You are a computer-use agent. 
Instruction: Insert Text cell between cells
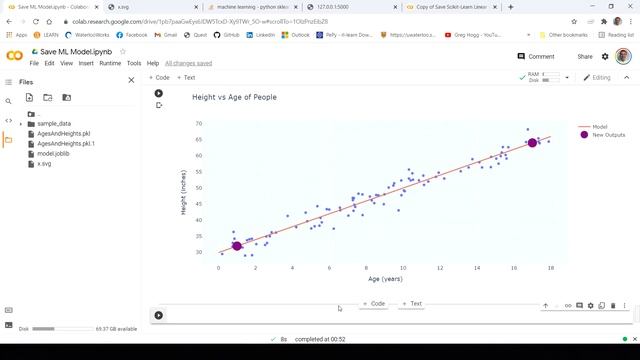point(412,304)
